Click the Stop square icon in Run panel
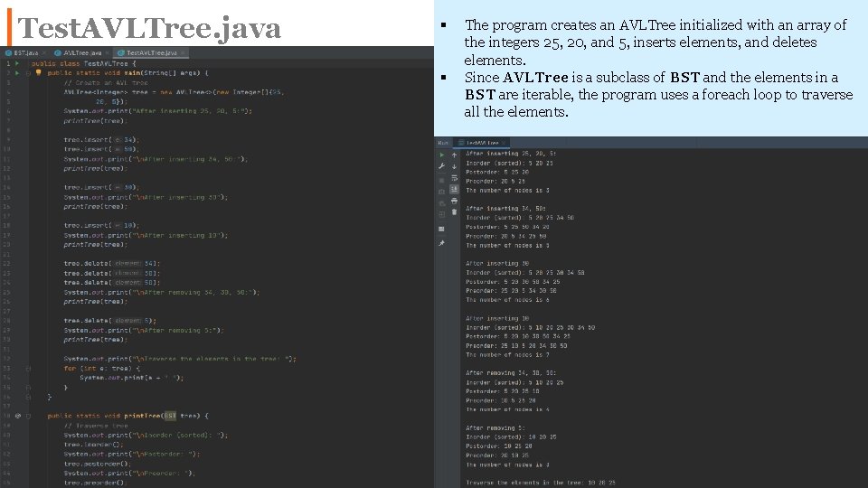Screen dimensions: 868x488 442,181
